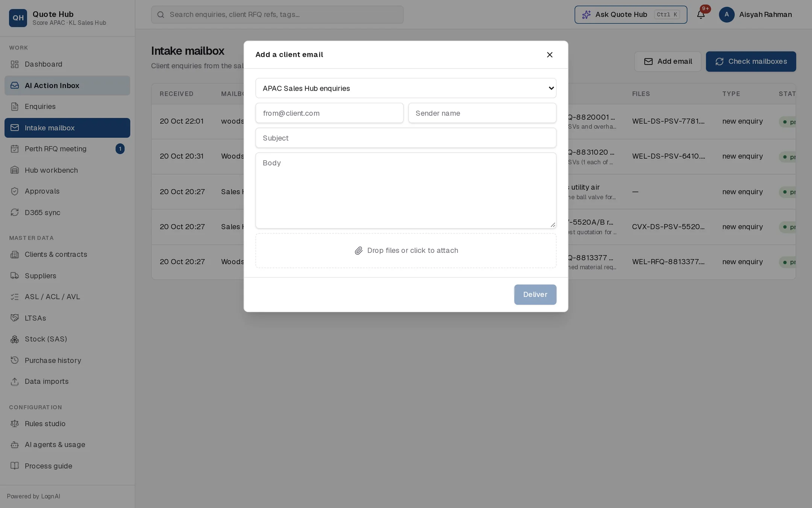812x508 pixels.
Task: Click the Intake mailbox envelope icon
Action: click(x=15, y=128)
